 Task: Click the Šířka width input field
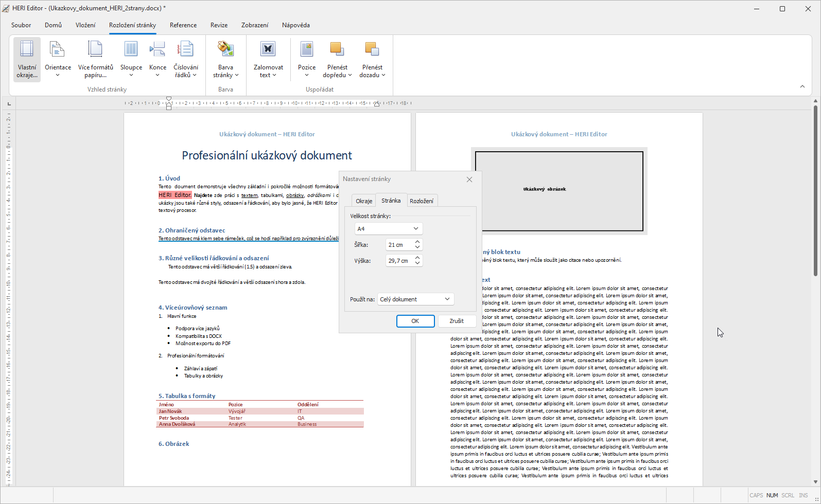[x=399, y=245]
